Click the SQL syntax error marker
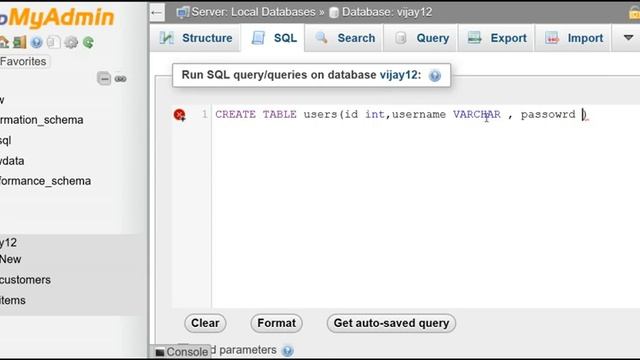Viewport: 640px width, 360px height. pyautogui.click(x=179, y=115)
